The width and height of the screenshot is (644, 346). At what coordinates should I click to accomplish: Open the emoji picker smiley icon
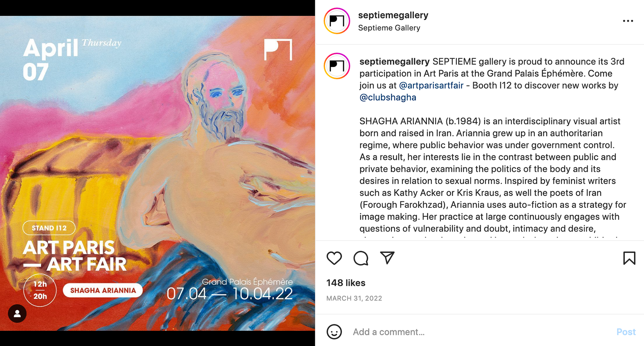334,332
